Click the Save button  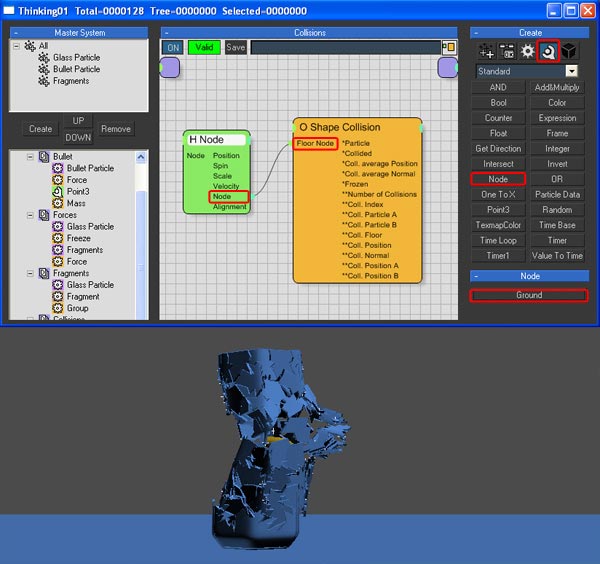click(x=236, y=48)
